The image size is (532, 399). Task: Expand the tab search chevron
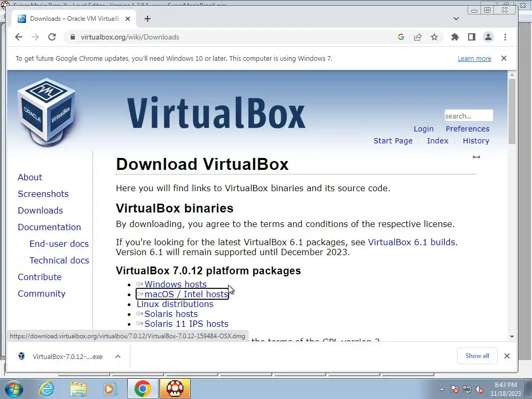point(456,19)
